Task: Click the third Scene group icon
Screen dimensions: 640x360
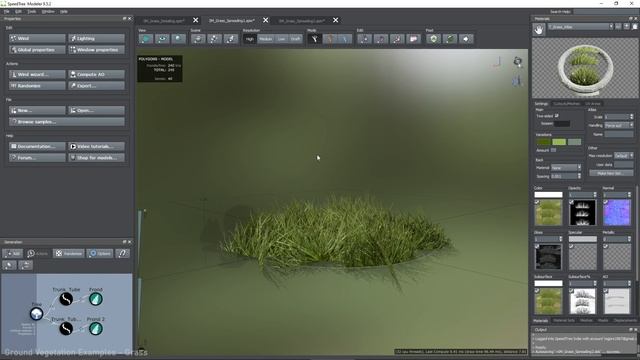Action: pos(231,39)
